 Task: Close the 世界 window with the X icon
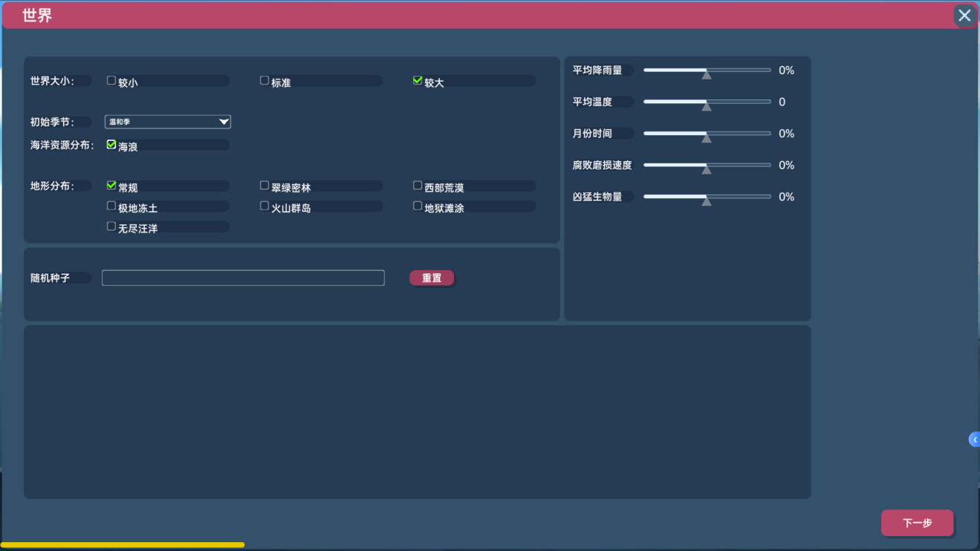tap(964, 15)
